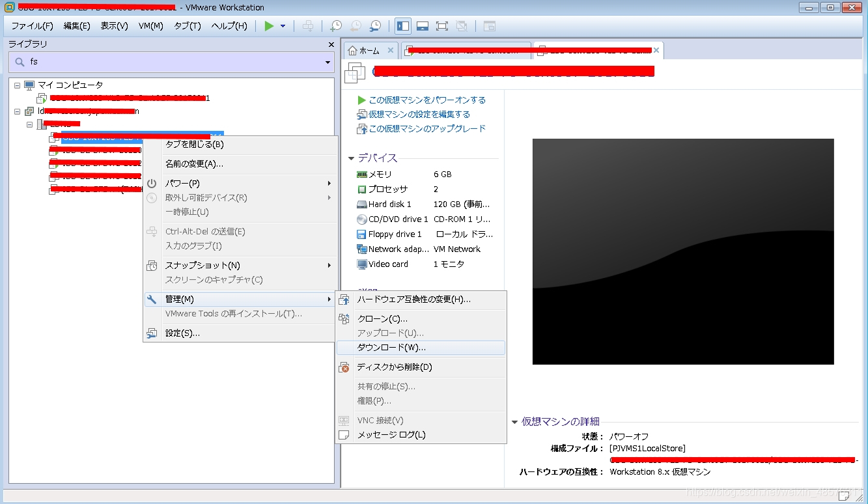Open the library search filter dropdown arrow

click(328, 63)
